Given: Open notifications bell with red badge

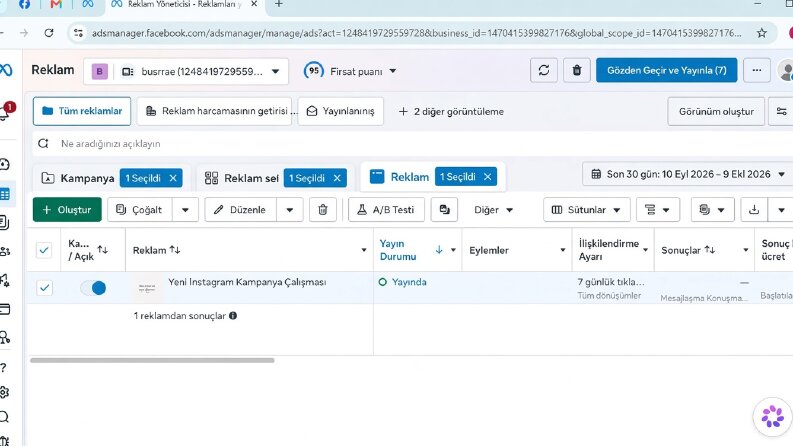Looking at the screenshot, I should coord(5,112).
